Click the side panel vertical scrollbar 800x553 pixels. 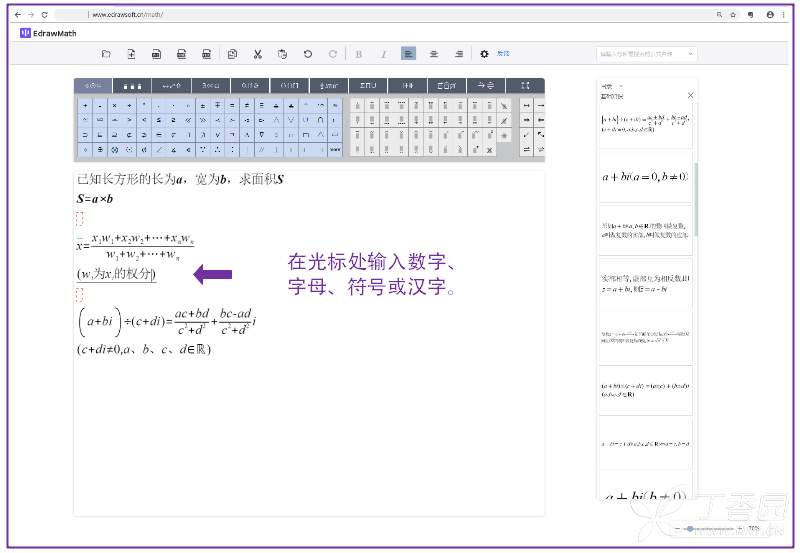[x=695, y=200]
